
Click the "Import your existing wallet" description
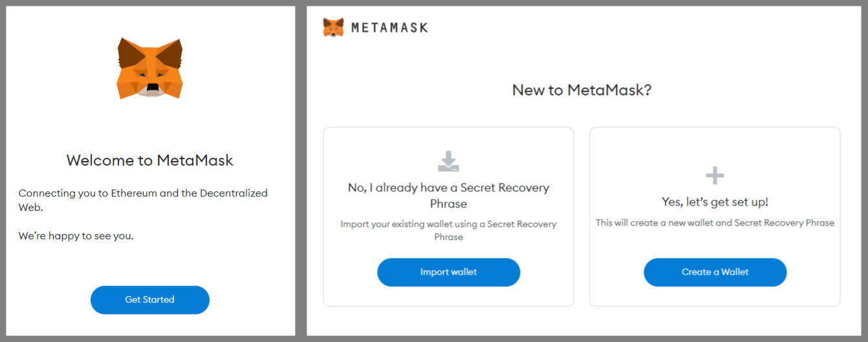tap(448, 230)
